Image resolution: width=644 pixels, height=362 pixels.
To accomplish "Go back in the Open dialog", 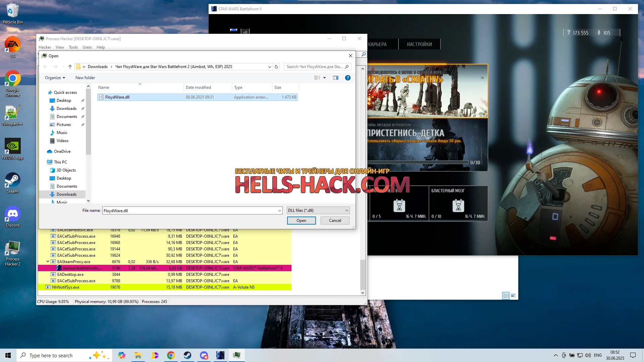I will click(x=45, y=67).
